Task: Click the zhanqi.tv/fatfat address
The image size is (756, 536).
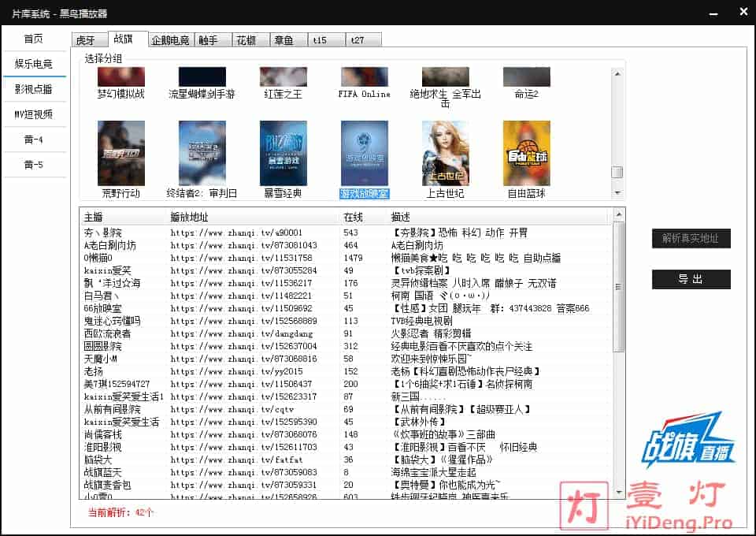Action: point(237,460)
